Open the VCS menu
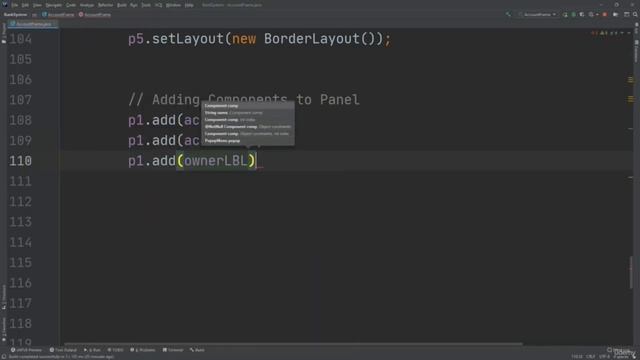The height and width of the screenshot is (360, 640). pyautogui.click(x=158, y=5)
